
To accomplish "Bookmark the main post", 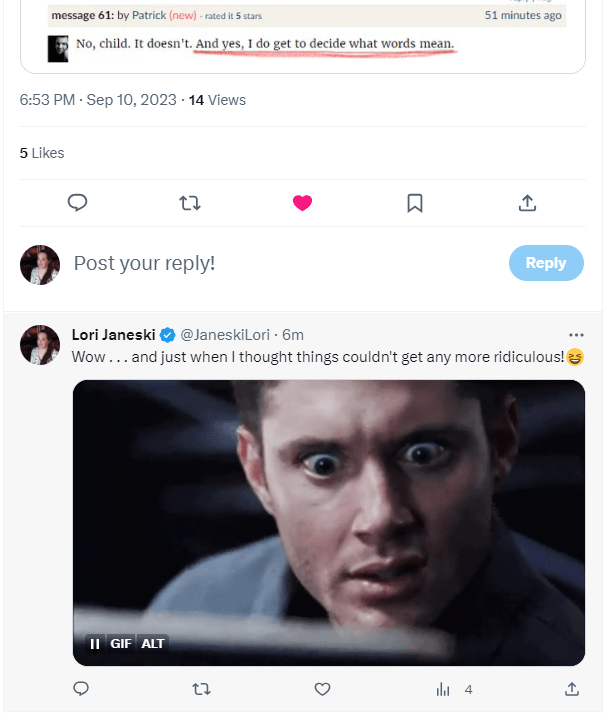I will coord(415,203).
